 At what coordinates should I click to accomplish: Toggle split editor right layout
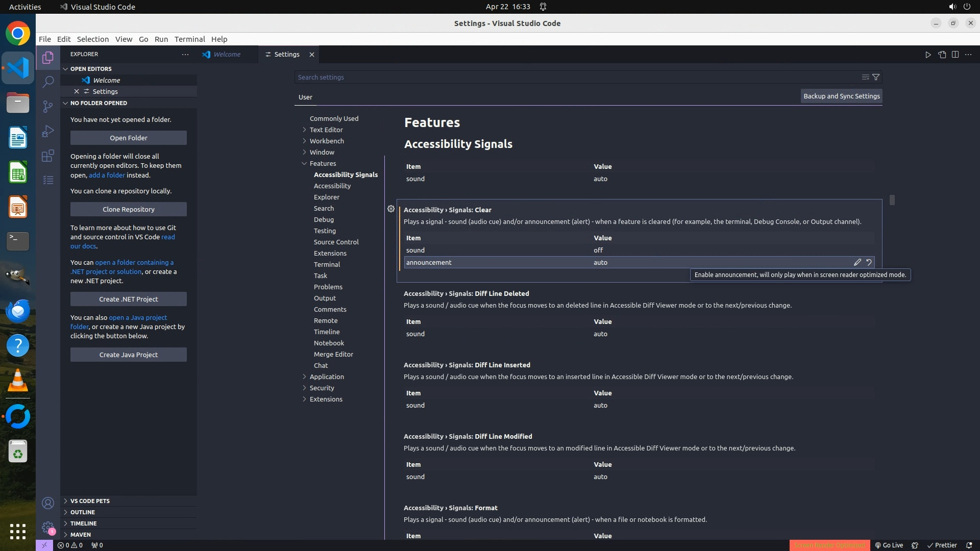pos(955,55)
